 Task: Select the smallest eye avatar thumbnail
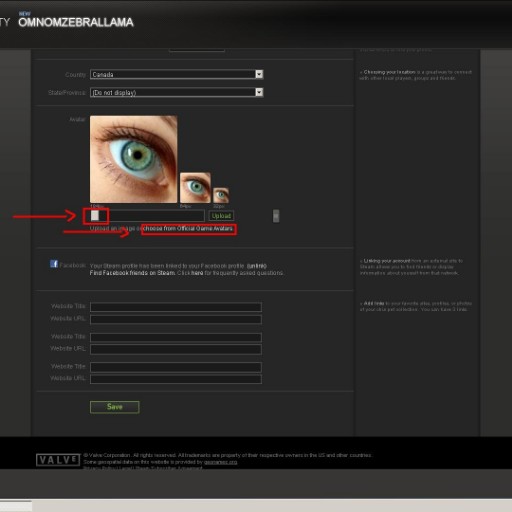[221, 195]
